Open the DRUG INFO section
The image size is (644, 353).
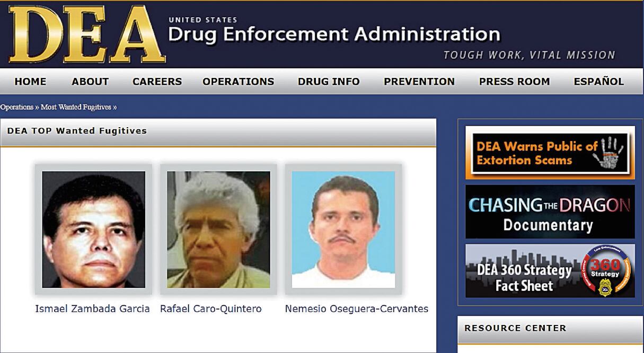point(329,82)
